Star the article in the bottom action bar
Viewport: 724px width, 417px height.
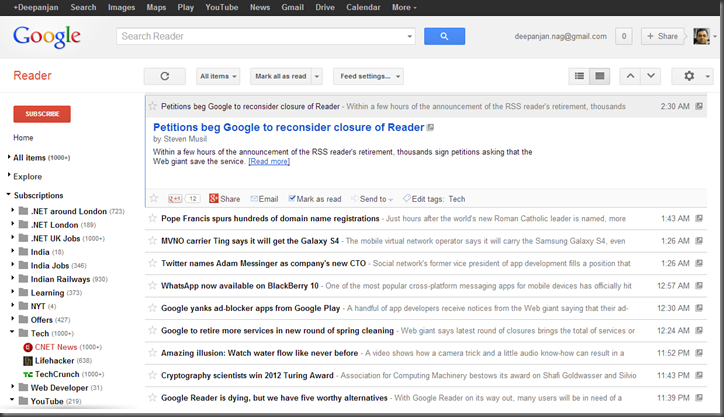[x=154, y=199]
